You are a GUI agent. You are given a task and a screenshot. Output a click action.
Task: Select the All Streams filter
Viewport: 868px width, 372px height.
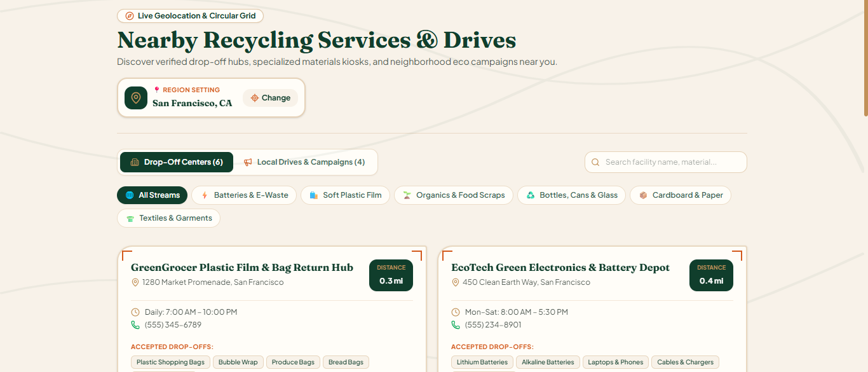(x=152, y=195)
